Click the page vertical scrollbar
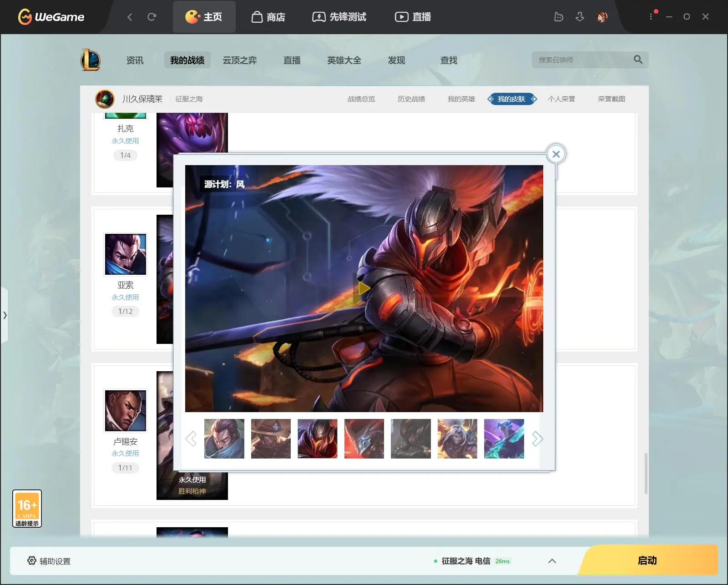Viewport: 728px width, 585px height. 646,473
